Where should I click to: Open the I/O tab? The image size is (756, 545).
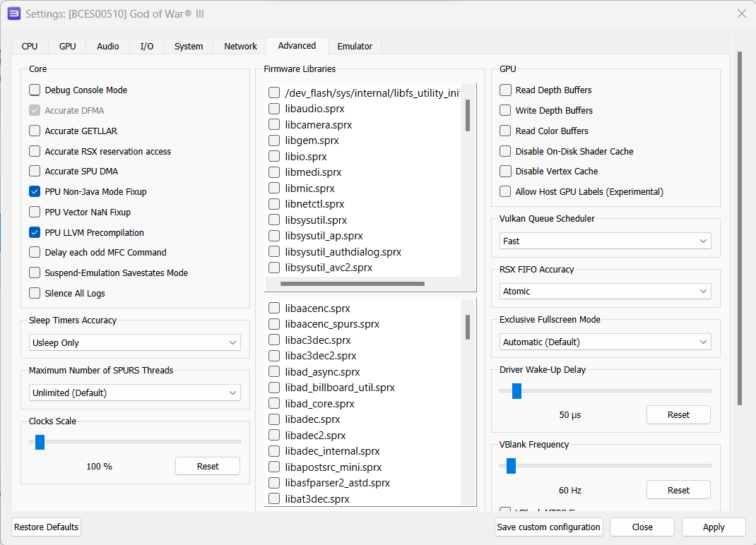[146, 47]
